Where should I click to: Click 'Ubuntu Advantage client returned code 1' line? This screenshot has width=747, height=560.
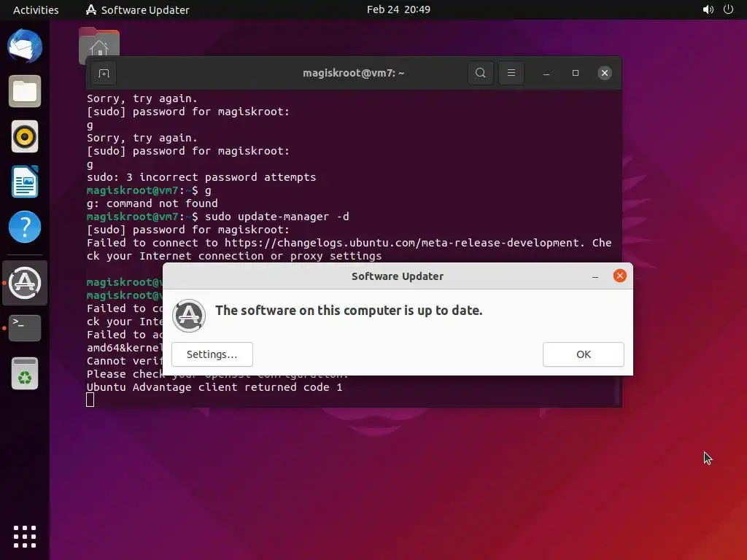[x=214, y=387]
